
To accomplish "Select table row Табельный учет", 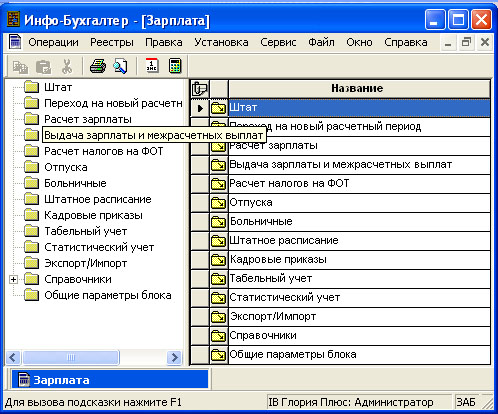I will (x=359, y=279).
